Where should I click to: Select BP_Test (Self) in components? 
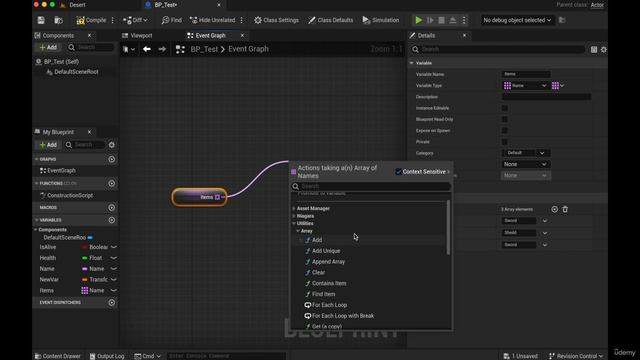[61, 62]
